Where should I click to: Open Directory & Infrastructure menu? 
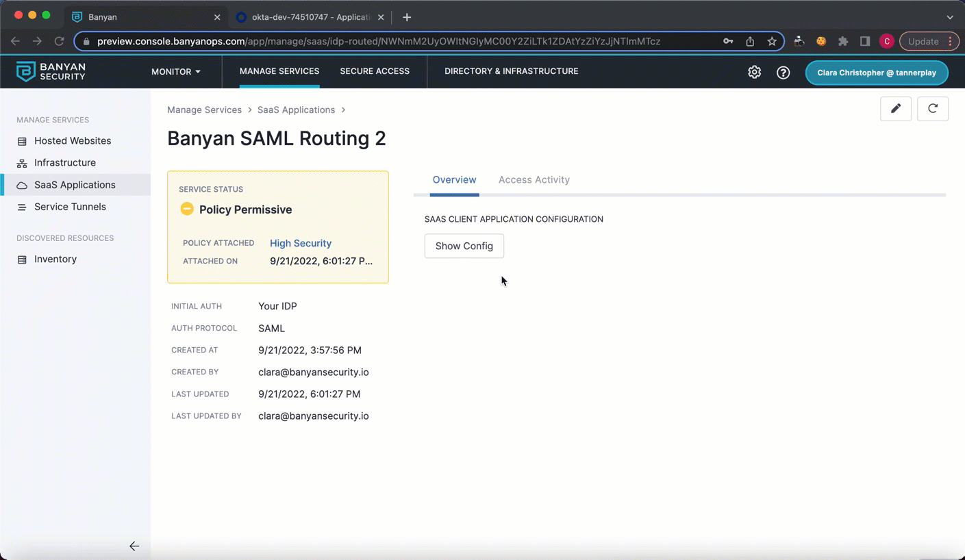click(511, 71)
